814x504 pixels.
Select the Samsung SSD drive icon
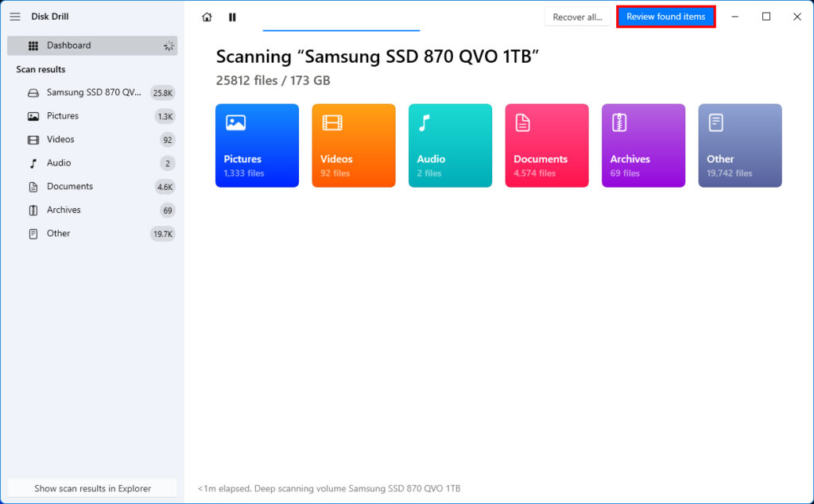33,92
